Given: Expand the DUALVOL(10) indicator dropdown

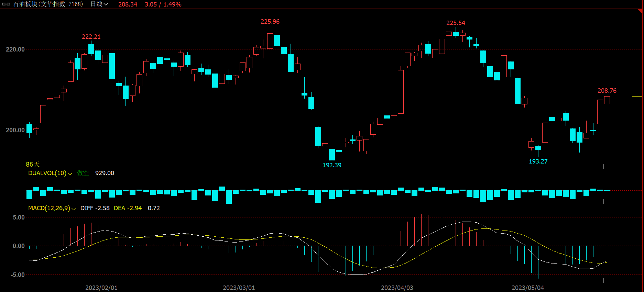Looking at the screenshot, I should (70, 173).
